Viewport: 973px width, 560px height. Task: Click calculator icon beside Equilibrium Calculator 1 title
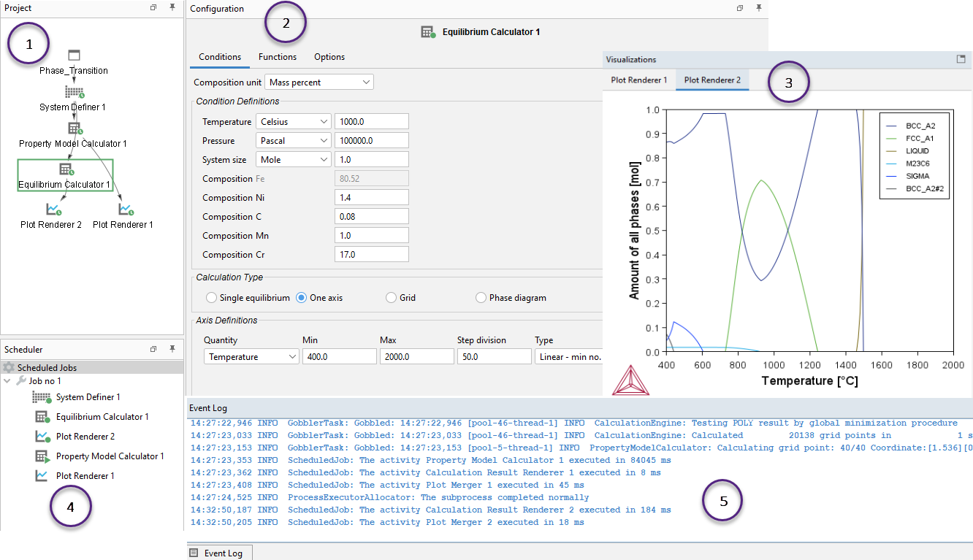pos(429,32)
